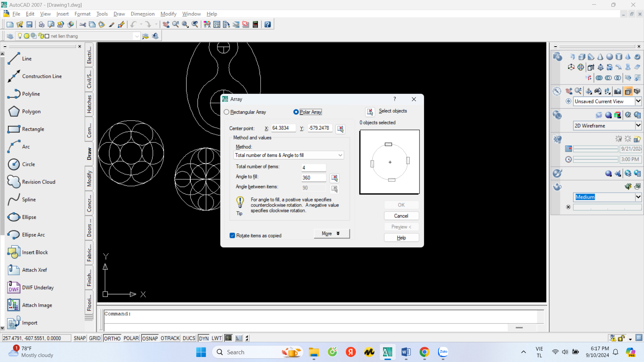Open the Medium dropdown in dashboard
Image resolution: width=644 pixels, height=362 pixels.
coord(638,197)
